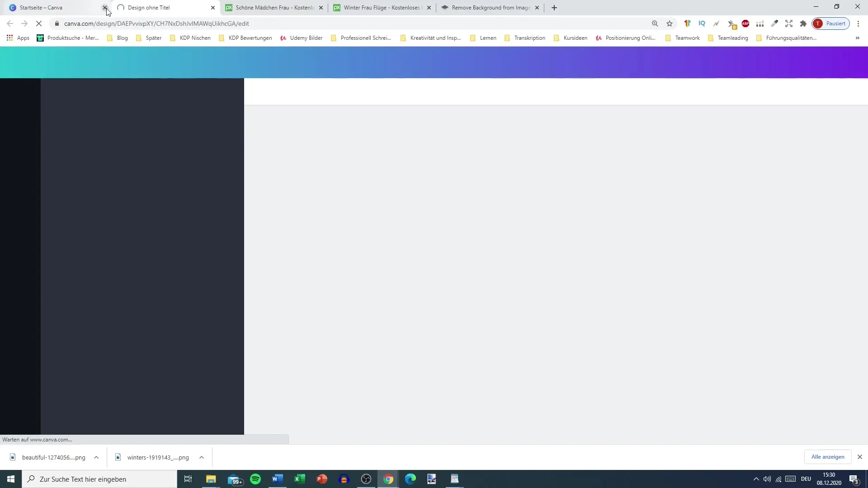Open the Apps bookmark shortcut
Image resolution: width=868 pixels, height=488 pixels.
(18, 38)
